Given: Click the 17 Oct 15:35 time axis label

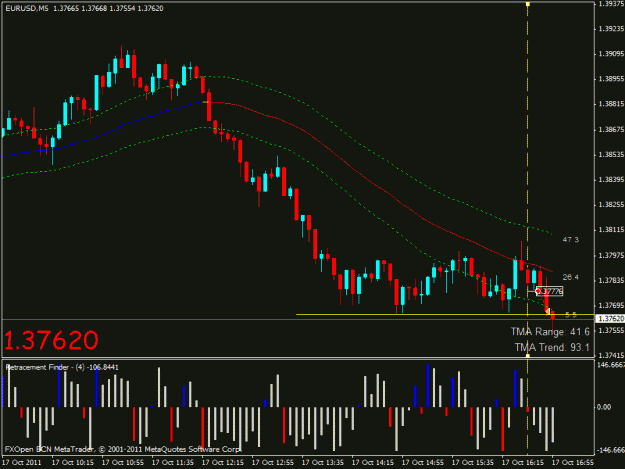Looking at the screenshot, I should coord(472,463).
